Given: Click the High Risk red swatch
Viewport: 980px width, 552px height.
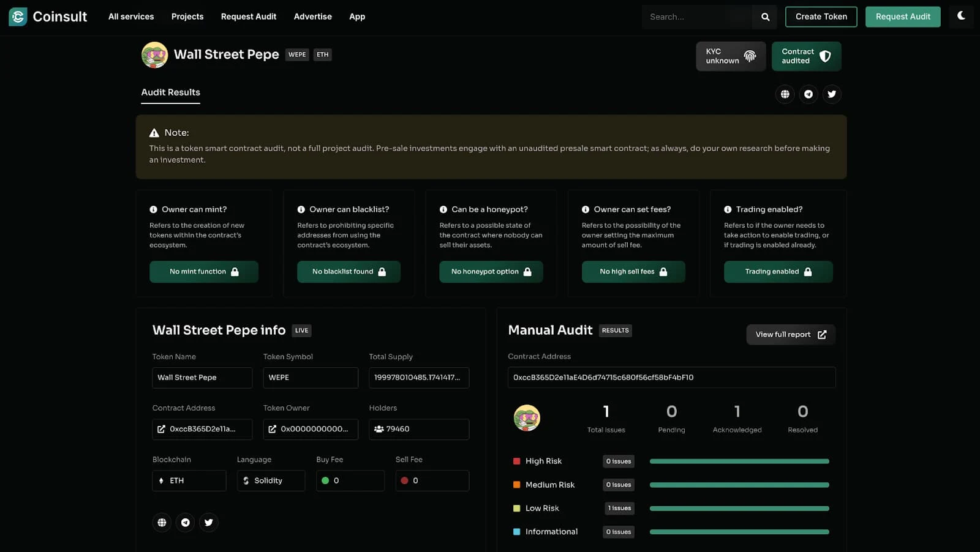Looking at the screenshot, I should tap(516, 461).
